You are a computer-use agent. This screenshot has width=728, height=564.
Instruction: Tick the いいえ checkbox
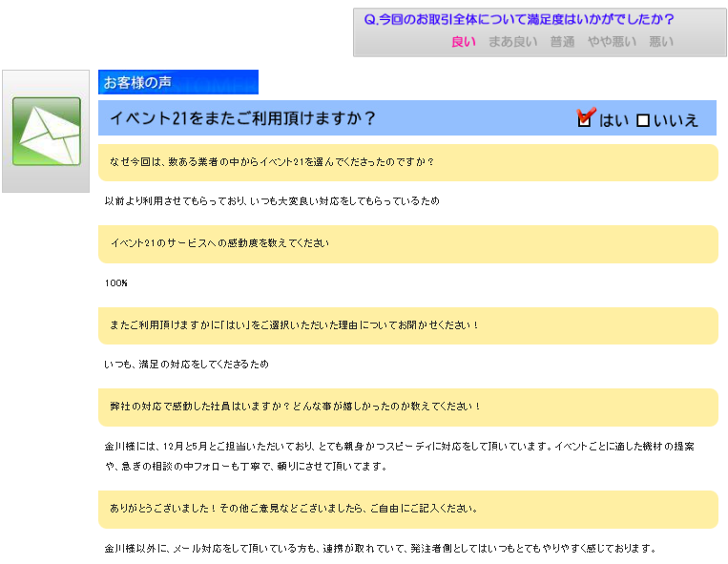pos(643,120)
